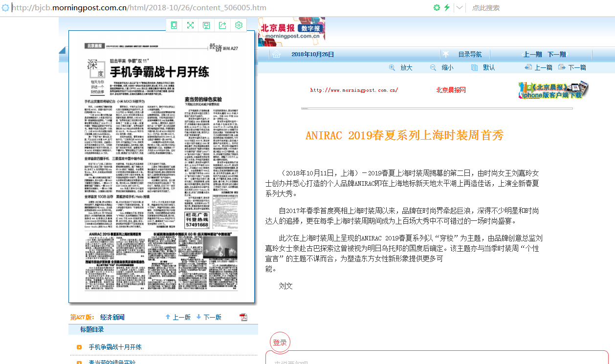The height and width of the screenshot is (364, 615).
Task: Open the settings gear icon above the preview
Action: pos(239,25)
